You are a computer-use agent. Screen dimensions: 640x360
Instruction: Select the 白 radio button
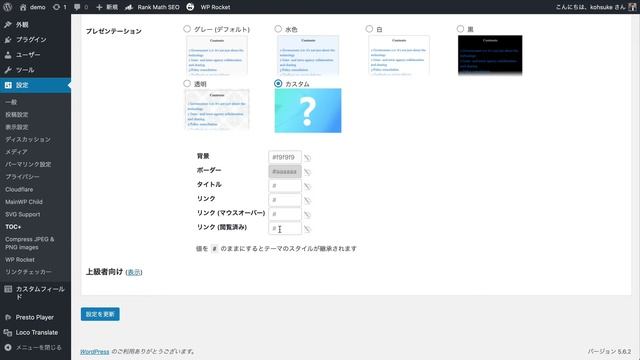click(369, 29)
